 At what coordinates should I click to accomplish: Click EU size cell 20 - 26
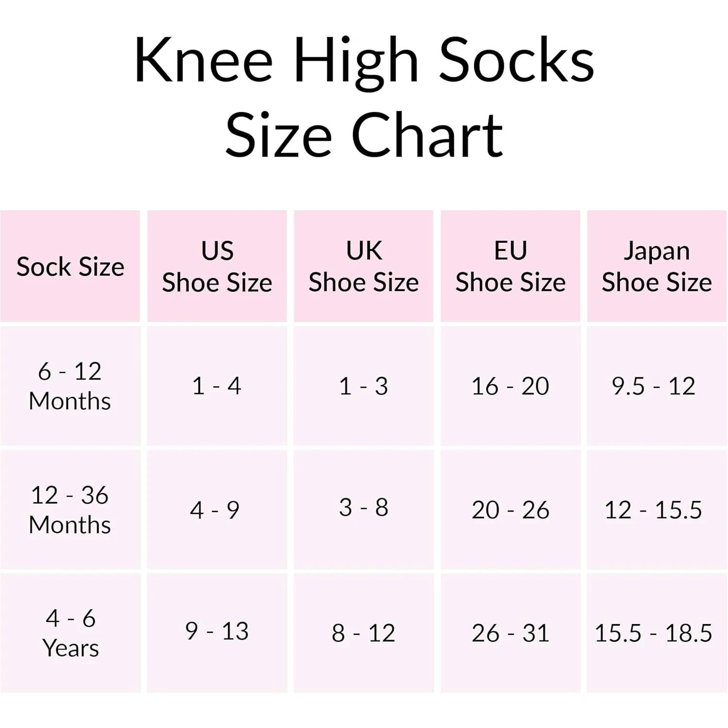tap(510, 510)
